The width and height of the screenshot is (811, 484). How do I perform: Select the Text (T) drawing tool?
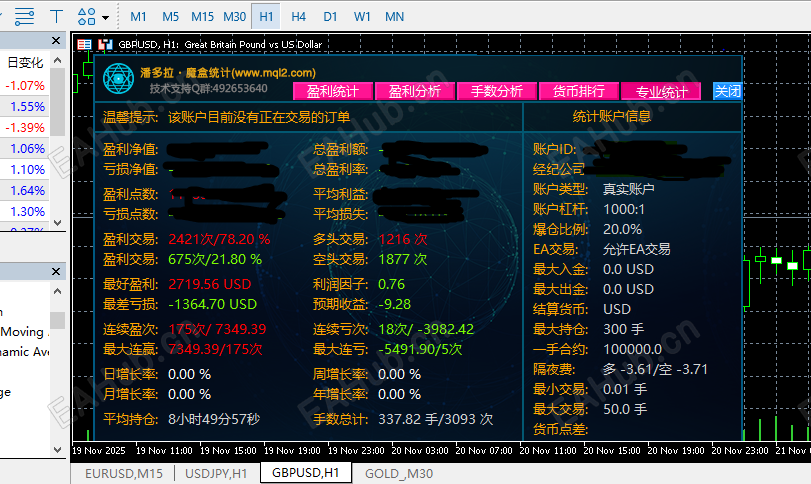56,17
